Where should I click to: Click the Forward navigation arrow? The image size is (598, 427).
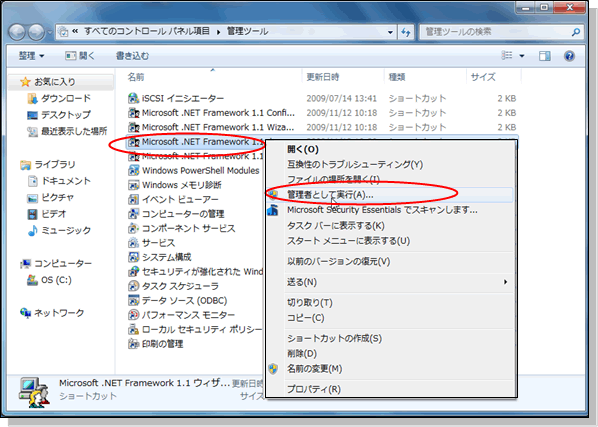pyautogui.click(x=37, y=32)
